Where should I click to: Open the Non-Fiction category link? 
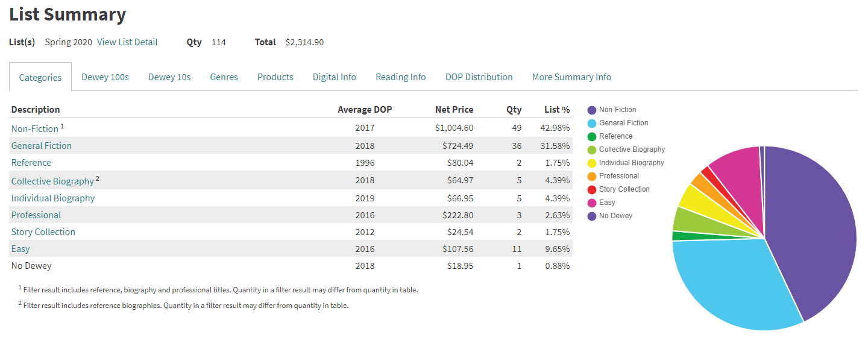point(35,129)
